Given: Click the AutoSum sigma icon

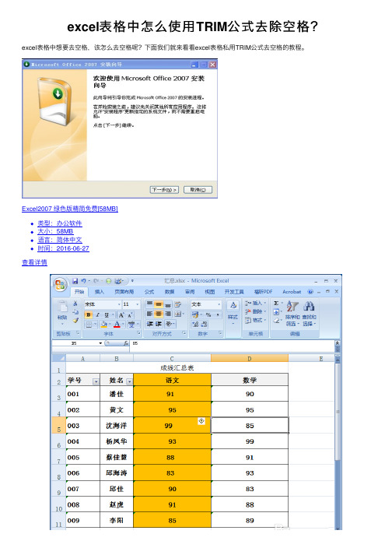Looking at the screenshot, I should click(x=276, y=304).
